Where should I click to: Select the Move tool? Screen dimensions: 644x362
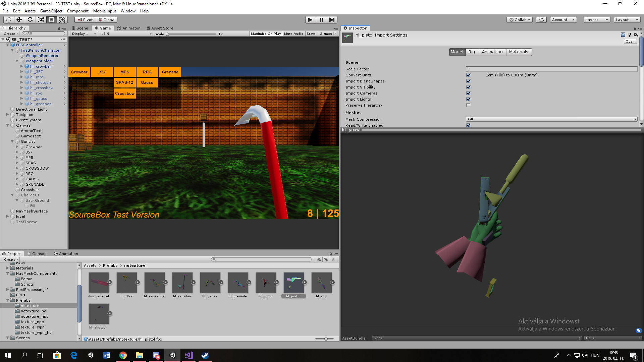point(19,20)
